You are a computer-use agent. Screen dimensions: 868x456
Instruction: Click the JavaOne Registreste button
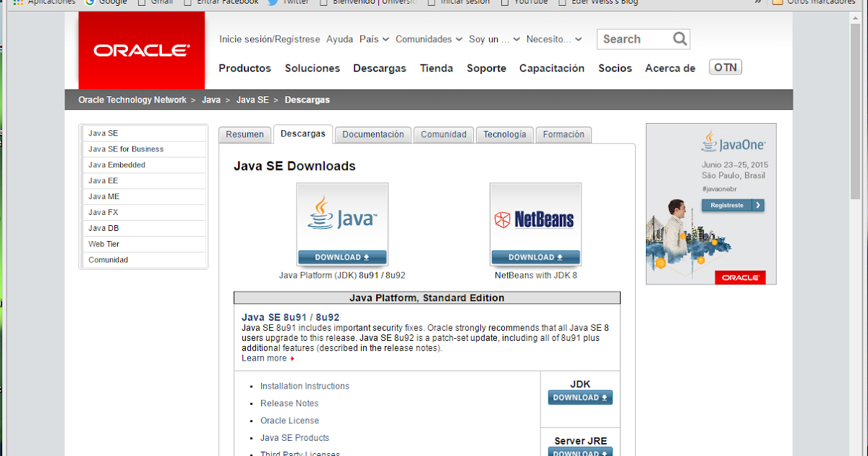coord(733,205)
